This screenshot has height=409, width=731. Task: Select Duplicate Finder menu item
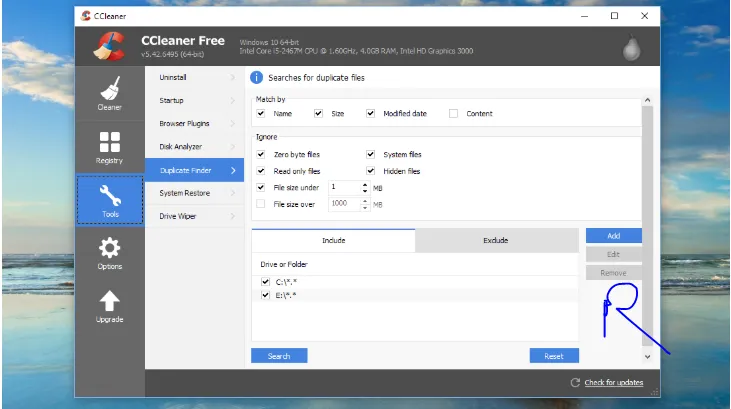[194, 170]
